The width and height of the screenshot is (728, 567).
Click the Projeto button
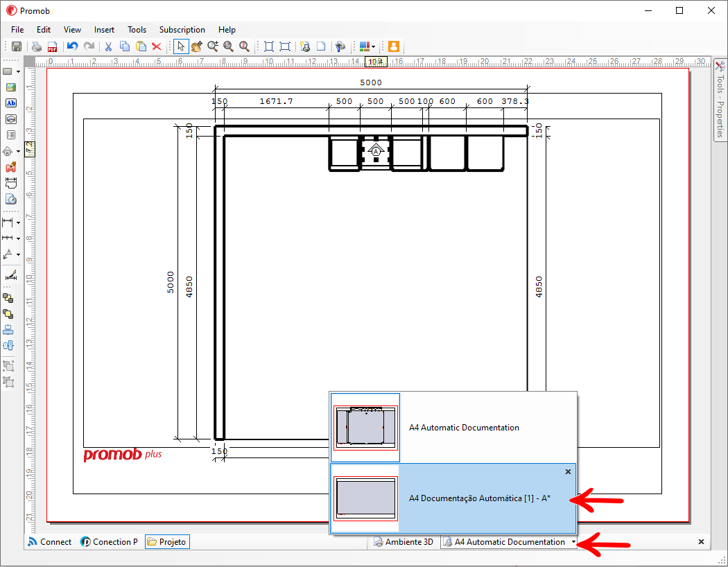coord(167,542)
